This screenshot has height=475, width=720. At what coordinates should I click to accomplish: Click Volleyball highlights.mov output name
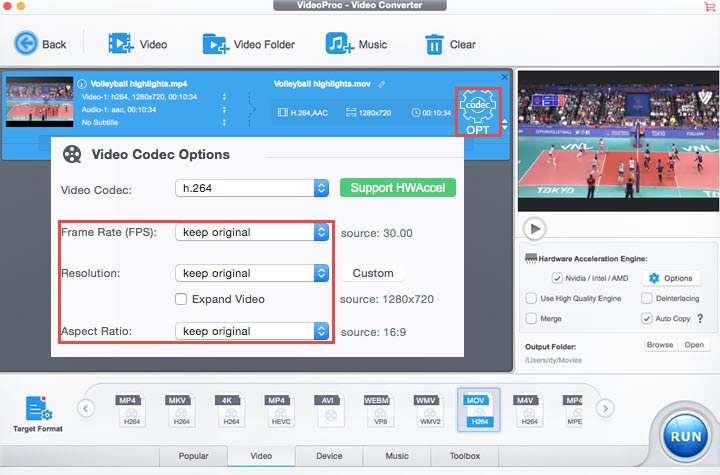pyautogui.click(x=322, y=84)
